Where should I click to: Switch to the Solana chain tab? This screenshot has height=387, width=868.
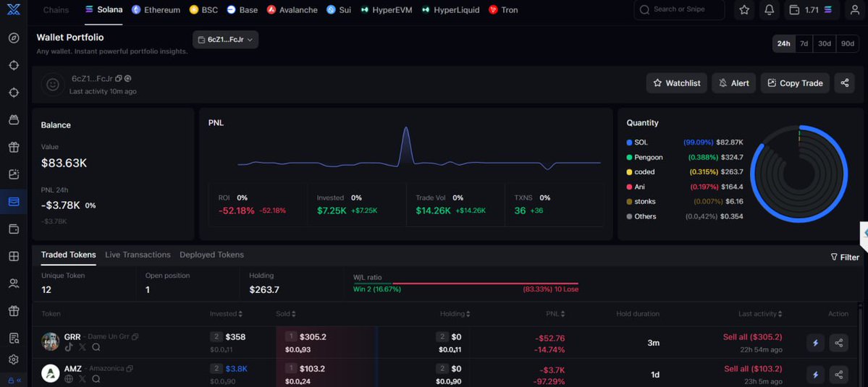[104, 10]
